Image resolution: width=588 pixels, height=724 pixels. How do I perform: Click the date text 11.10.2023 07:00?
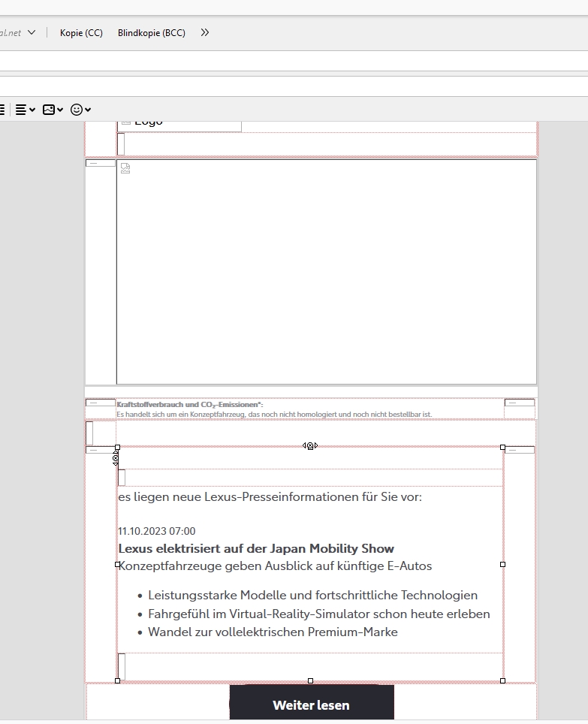[x=157, y=531]
